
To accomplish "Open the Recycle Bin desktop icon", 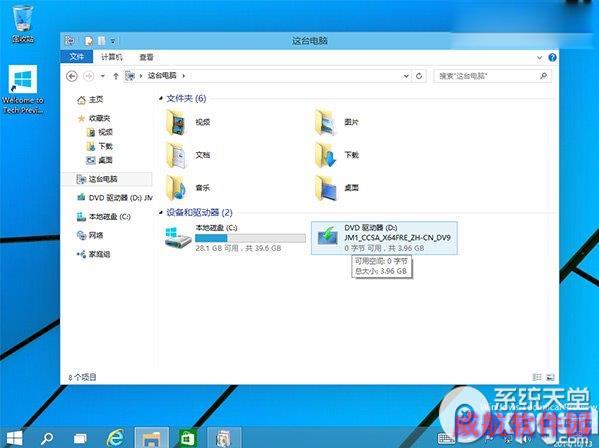I will tap(23, 23).
